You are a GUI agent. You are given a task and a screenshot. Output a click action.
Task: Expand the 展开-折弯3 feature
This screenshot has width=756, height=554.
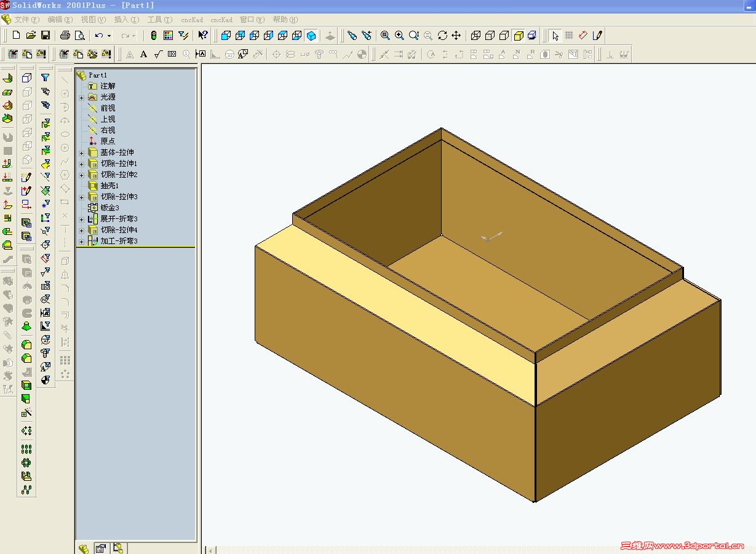tap(81, 219)
